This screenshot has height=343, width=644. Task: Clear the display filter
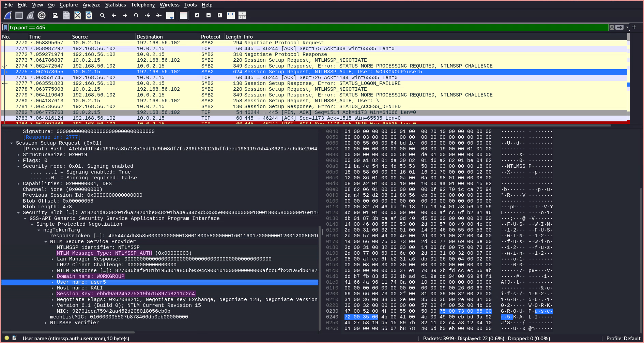pyautogui.click(x=612, y=27)
